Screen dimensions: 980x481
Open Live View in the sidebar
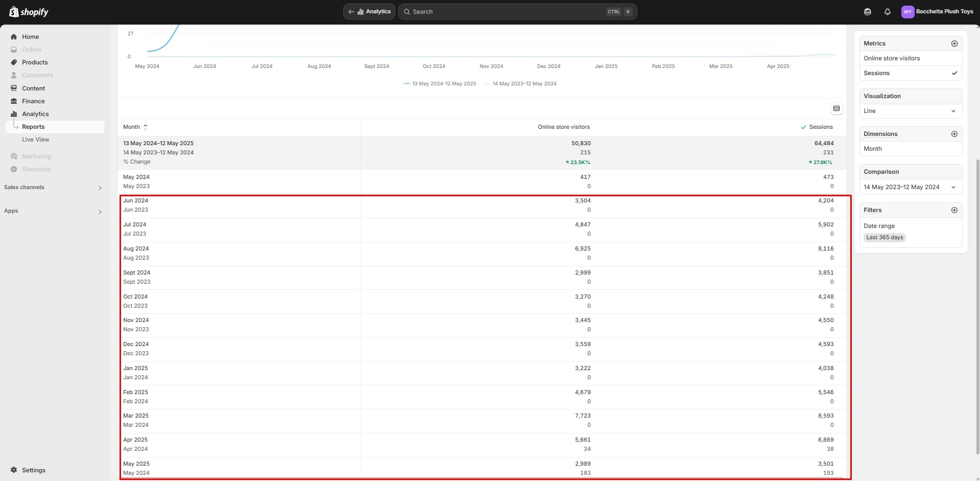(x=36, y=140)
